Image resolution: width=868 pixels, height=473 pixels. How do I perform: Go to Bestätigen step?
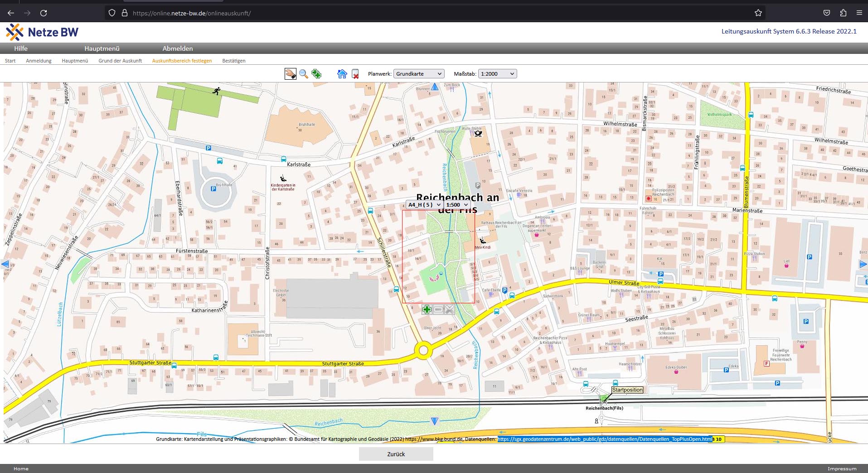234,61
